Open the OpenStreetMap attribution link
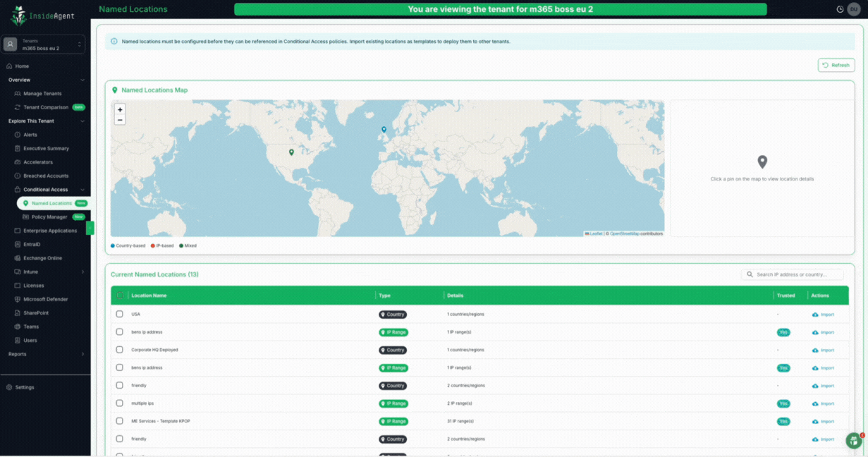 pos(624,233)
